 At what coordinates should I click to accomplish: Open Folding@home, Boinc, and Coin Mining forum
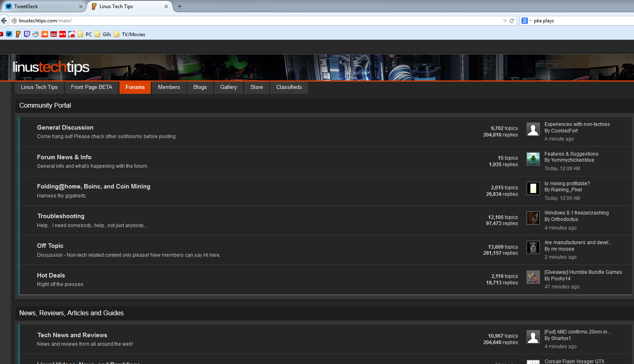(93, 186)
